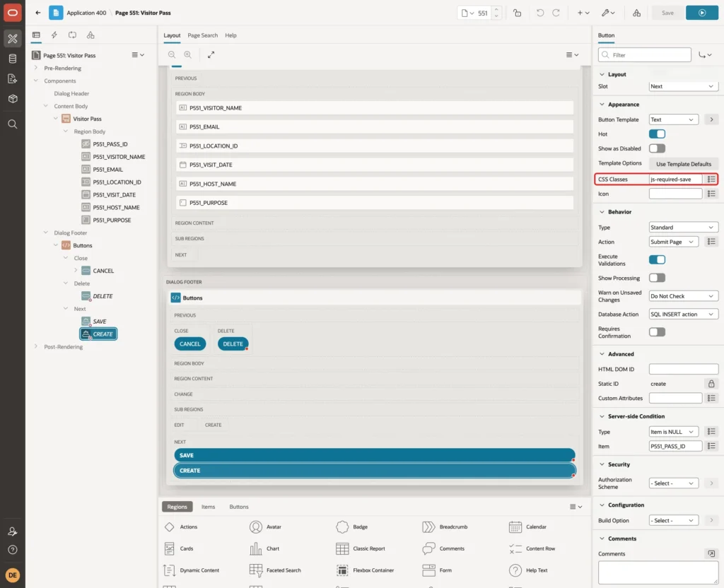Viewport: 724px width, 588px height.
Task: Toggle the Hot switch off
Action: click(x=657, y=134)
